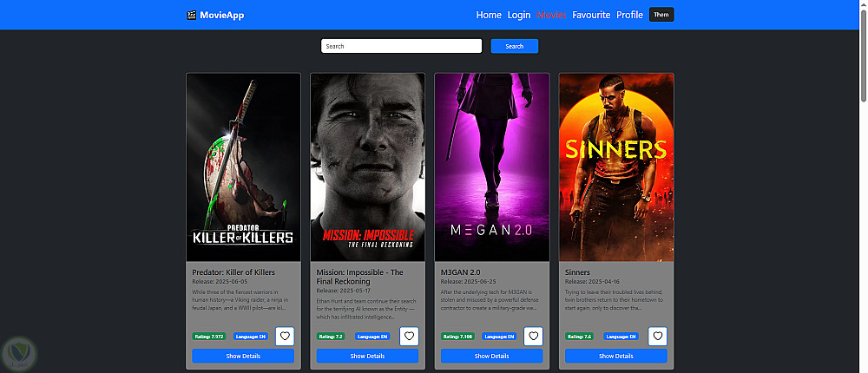
Task: Open the Movies nav item
Action: (x=551, y=15)
